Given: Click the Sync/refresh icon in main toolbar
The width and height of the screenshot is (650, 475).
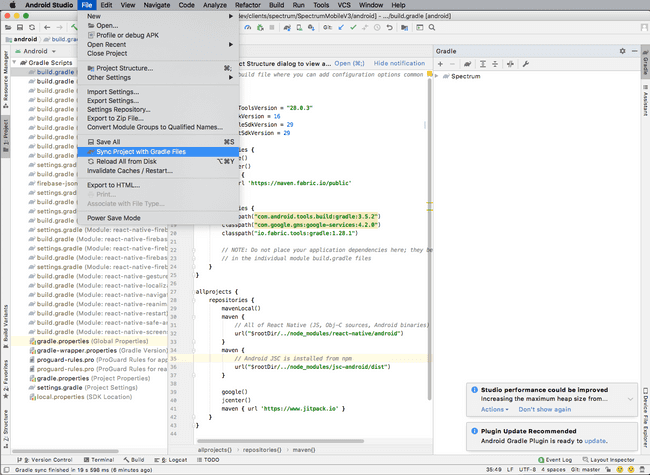Looking at the screenshot, I should pos(32,27).
